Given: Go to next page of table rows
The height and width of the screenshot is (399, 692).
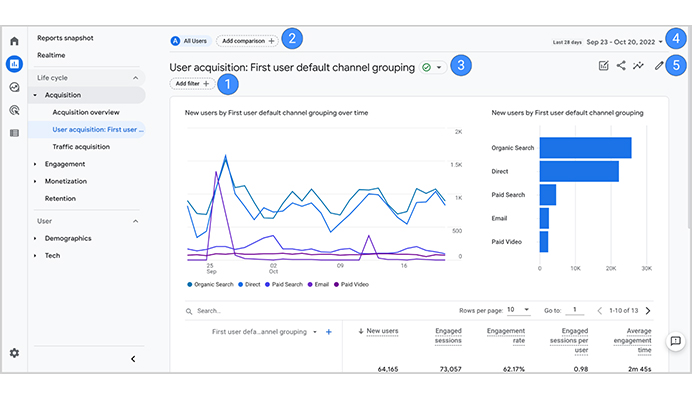Looking at the screenshot, I should (648, 311).
